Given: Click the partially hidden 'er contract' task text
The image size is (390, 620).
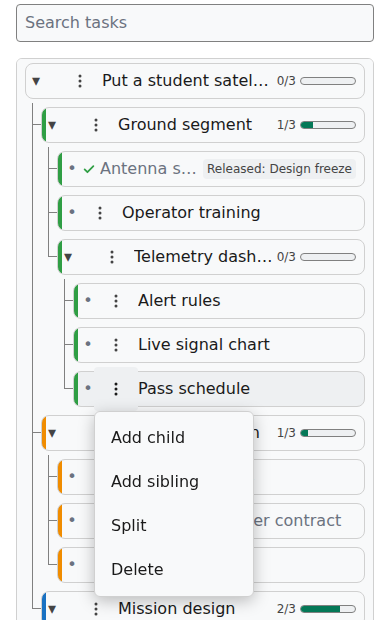Looking at the screenshot, I should point(297,521).
